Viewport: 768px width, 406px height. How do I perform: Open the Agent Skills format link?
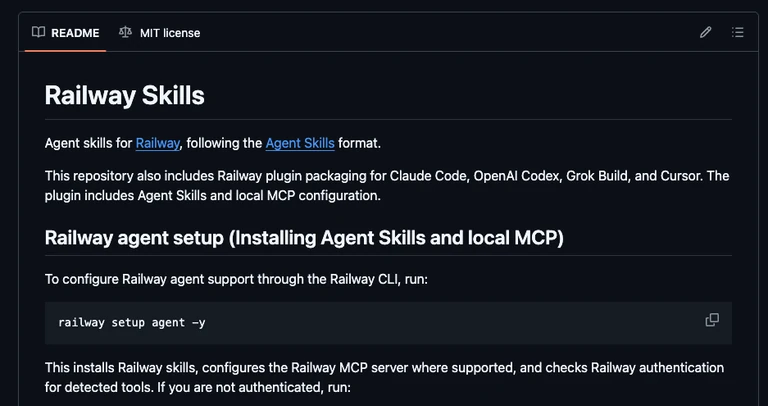(x=300, y=143)
